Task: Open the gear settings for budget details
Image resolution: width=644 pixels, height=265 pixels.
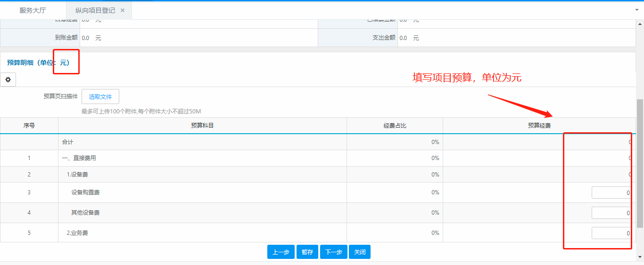Action: (8, 80)
